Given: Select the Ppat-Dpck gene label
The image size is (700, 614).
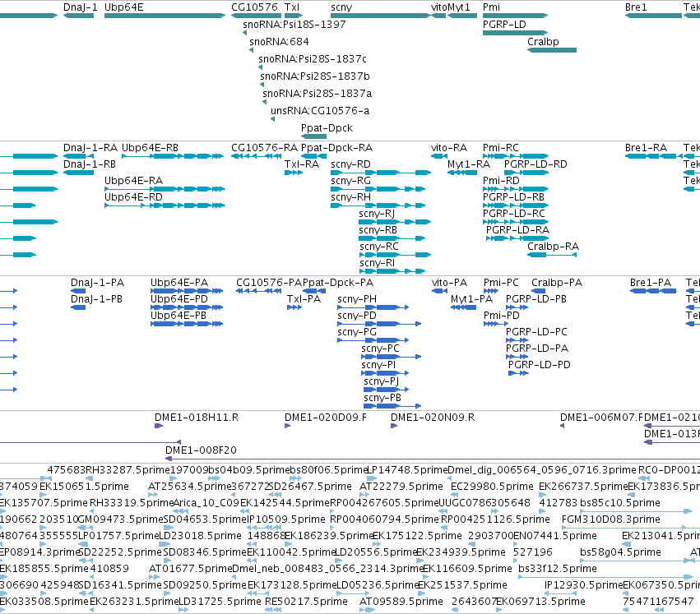Looking at the screenshot, I should click(327, 128).
